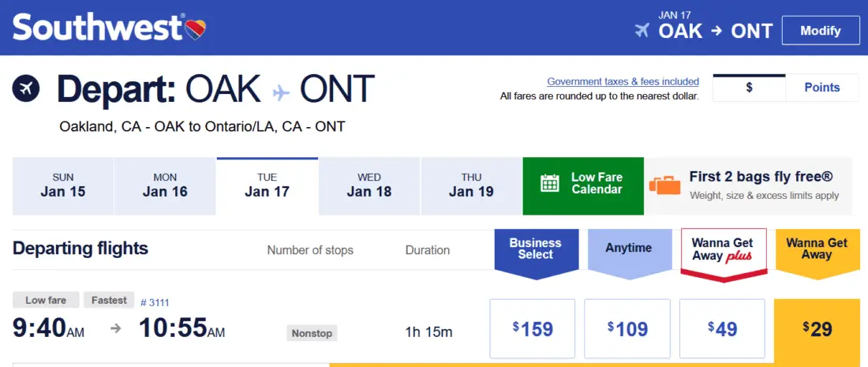Open Government taxes & fees included link

623,81
